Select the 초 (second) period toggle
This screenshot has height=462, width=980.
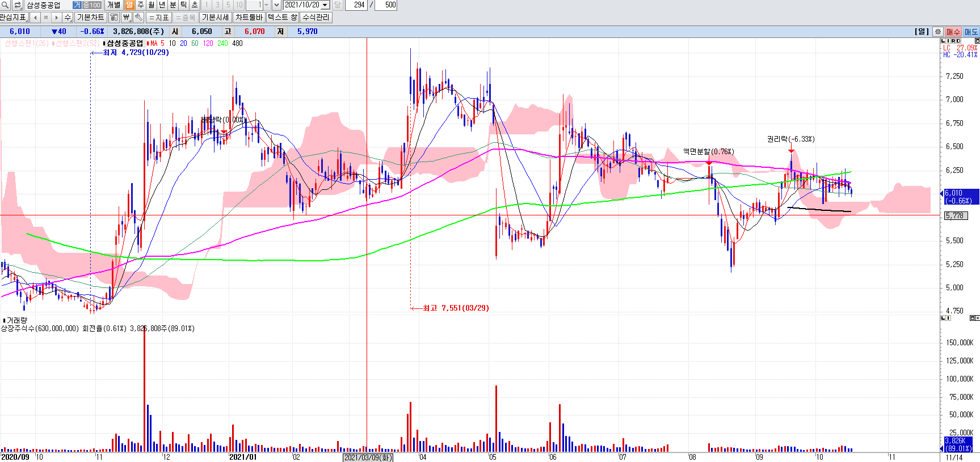(194, 5)
